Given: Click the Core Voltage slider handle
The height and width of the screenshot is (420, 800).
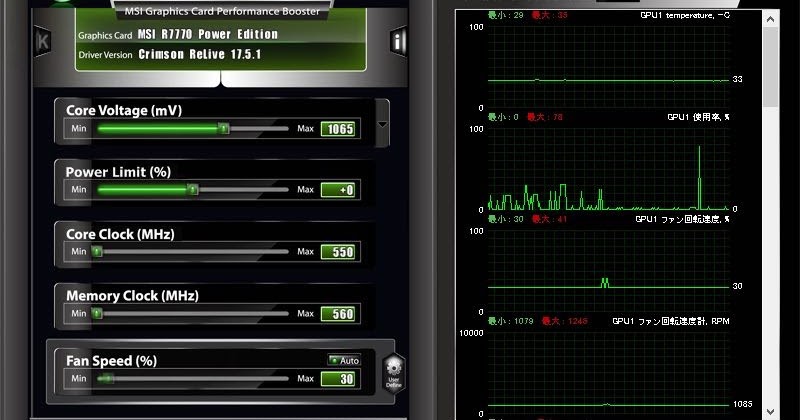Looking at the screenshot, I should pyautogui.click(x=223, y=128).
